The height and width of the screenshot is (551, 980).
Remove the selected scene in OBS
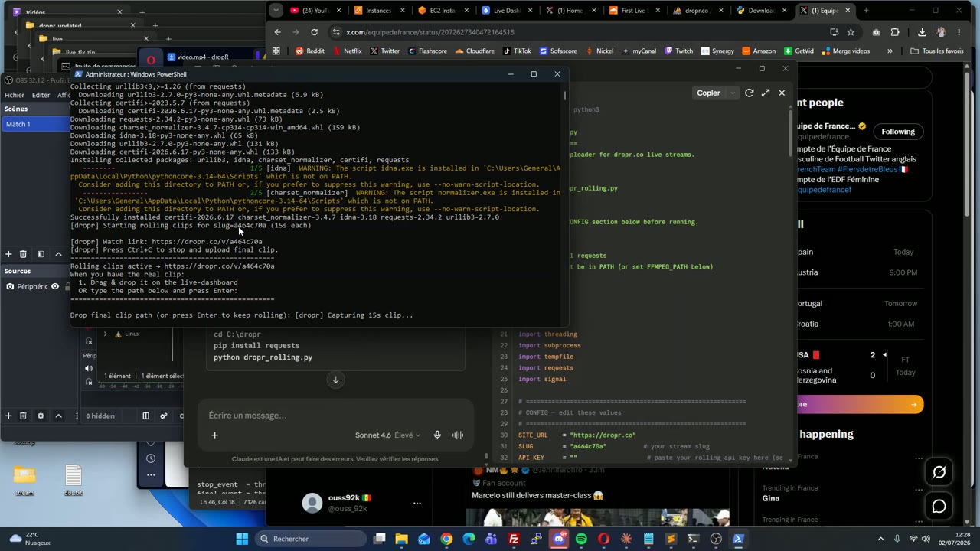(23, 254)
